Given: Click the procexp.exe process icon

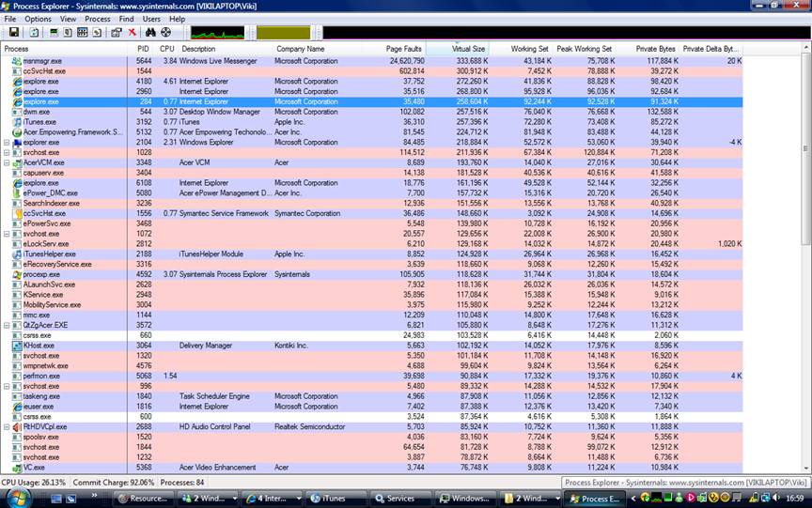Looking at the screenshot, I should click(17, 275).
